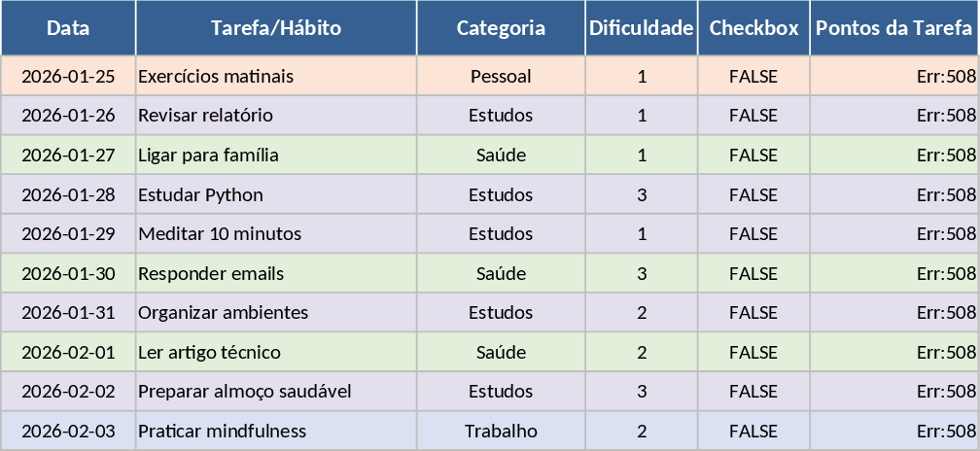This screenshot has width=980, height=451.
Task: Click the 'Ligar para família' cell
Action: (x=276, y=155)
